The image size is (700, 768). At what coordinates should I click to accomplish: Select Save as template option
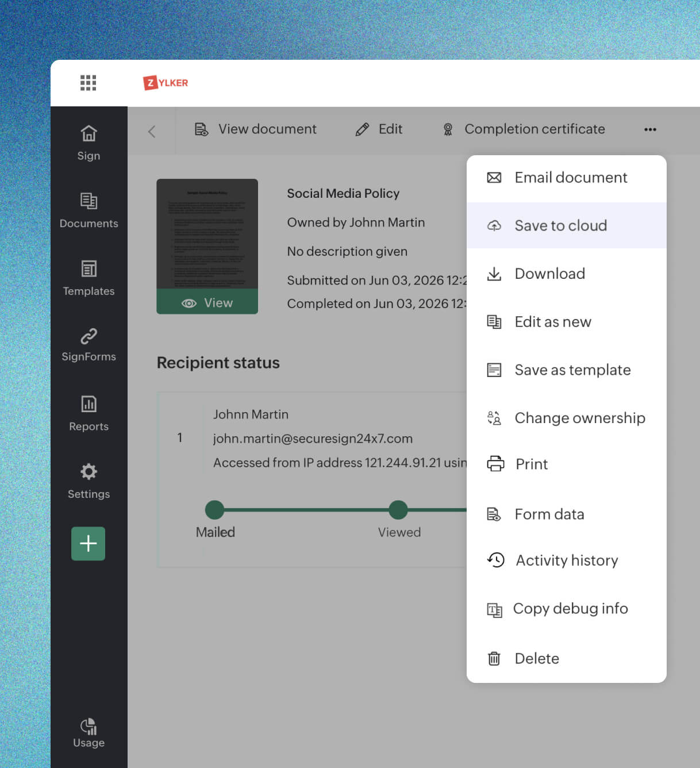click(x=567, y=370)
